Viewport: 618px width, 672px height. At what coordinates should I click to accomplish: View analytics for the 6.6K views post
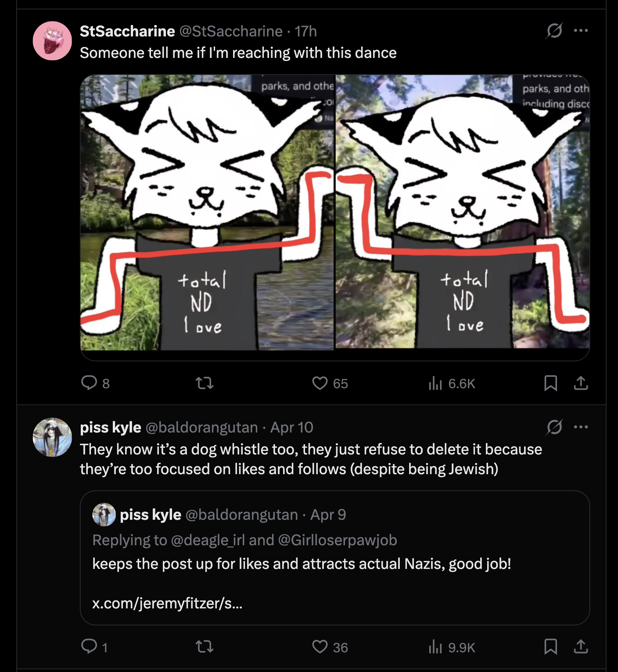435,383
